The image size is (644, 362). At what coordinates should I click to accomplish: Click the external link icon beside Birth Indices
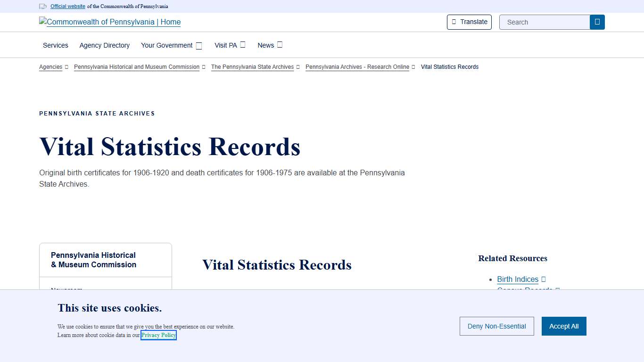coord(544,279)
